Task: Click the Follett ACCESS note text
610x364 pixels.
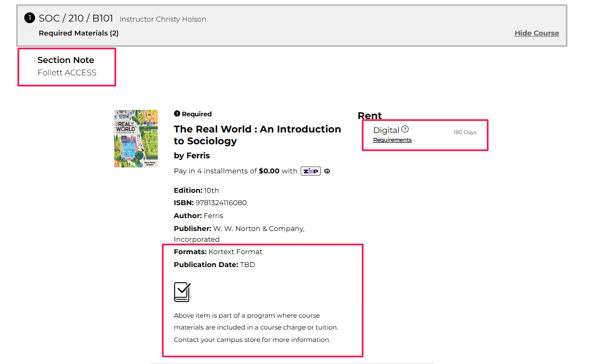Action: click(67, 73)
